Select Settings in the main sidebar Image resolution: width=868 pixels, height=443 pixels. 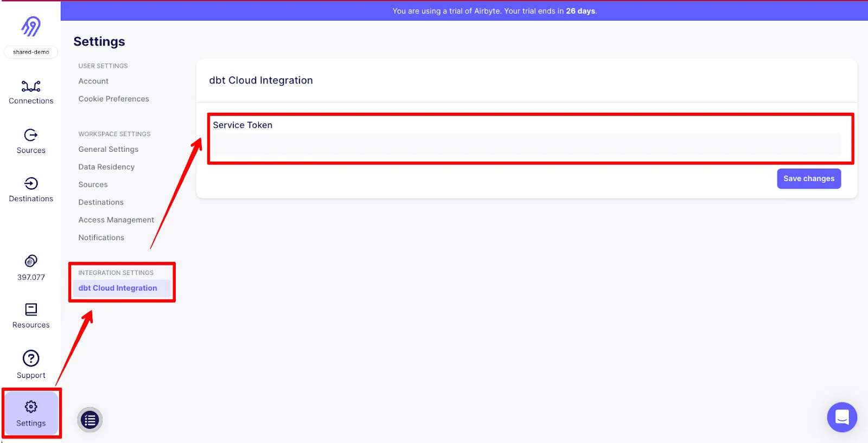31,414
